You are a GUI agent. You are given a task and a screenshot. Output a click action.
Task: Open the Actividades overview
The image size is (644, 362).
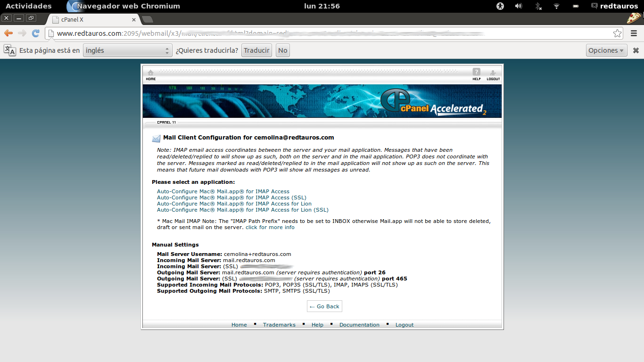(29, 6)
